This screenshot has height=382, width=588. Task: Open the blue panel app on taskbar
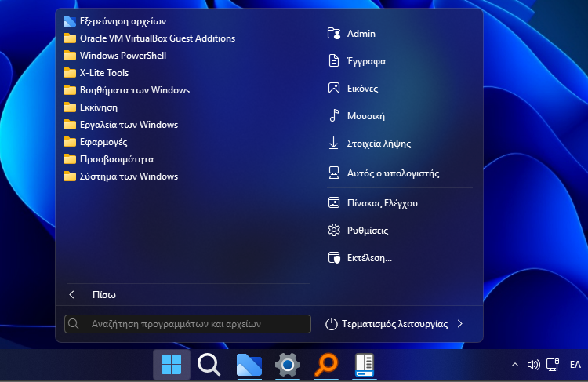coord(364,365)
